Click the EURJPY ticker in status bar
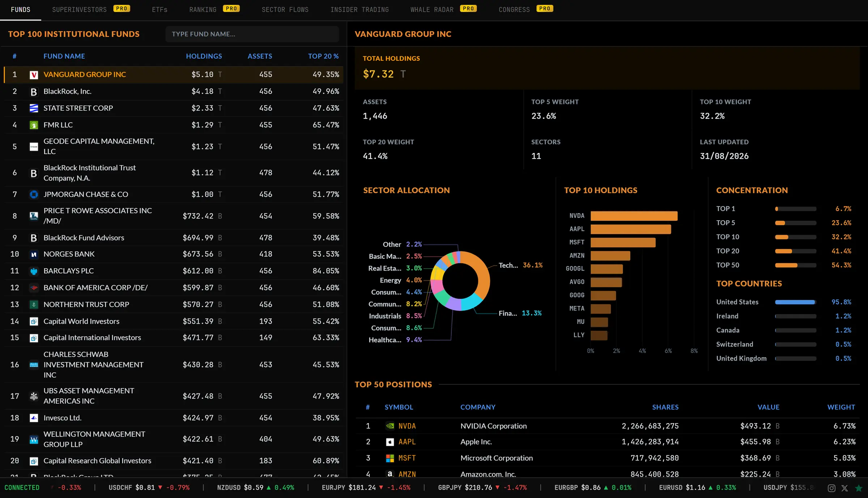The height and width of the screenshot is (498, 868). coord(366,488)
